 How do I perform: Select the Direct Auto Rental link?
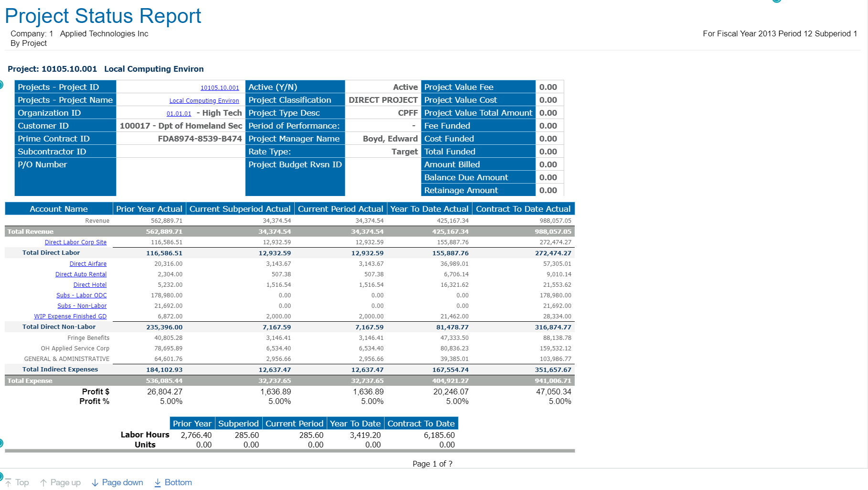81,274
